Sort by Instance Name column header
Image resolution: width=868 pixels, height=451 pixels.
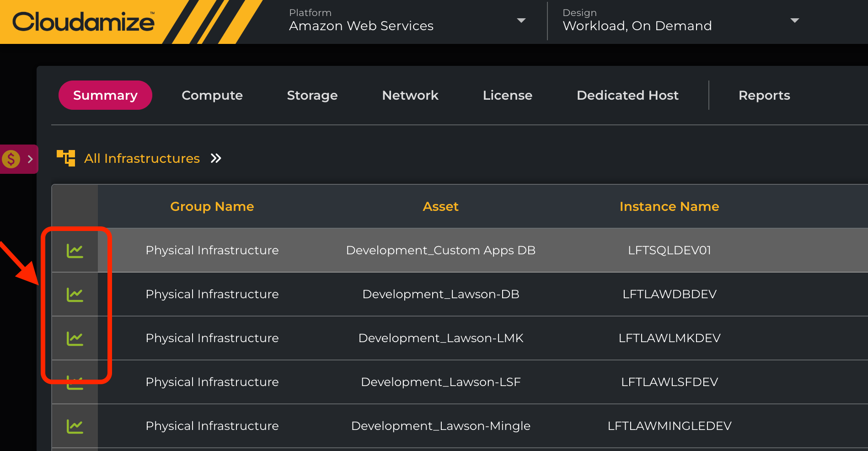(x=669, y=206)
